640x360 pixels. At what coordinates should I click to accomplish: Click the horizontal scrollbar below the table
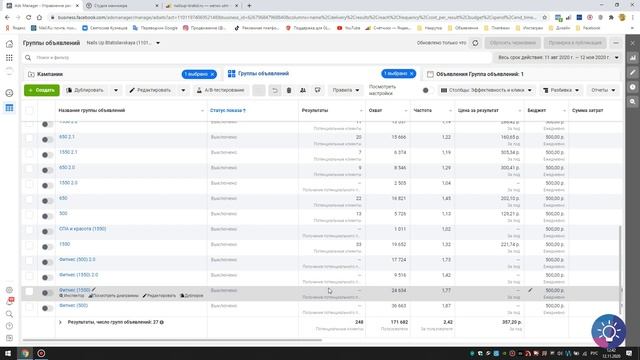[x=172, y=340]
